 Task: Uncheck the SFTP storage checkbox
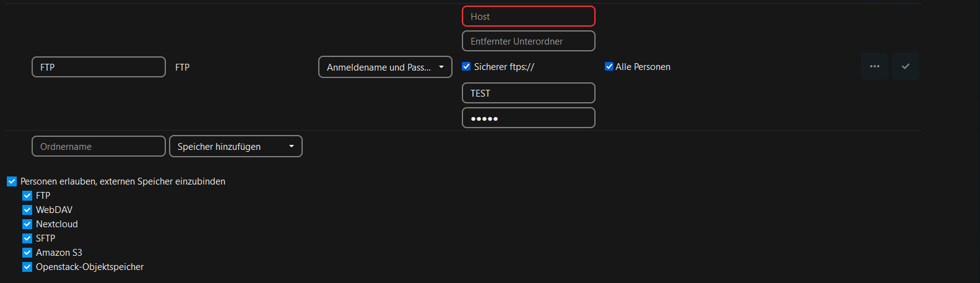click(x=27, y=238)
